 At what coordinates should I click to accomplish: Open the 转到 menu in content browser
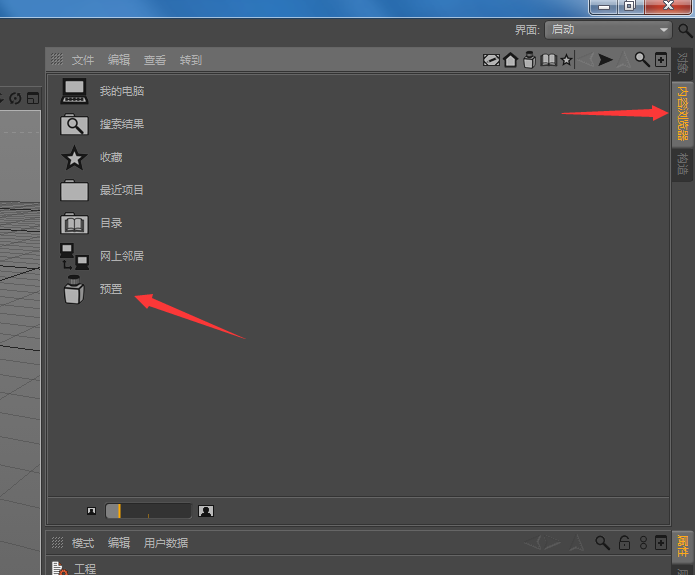click(191, 60)
